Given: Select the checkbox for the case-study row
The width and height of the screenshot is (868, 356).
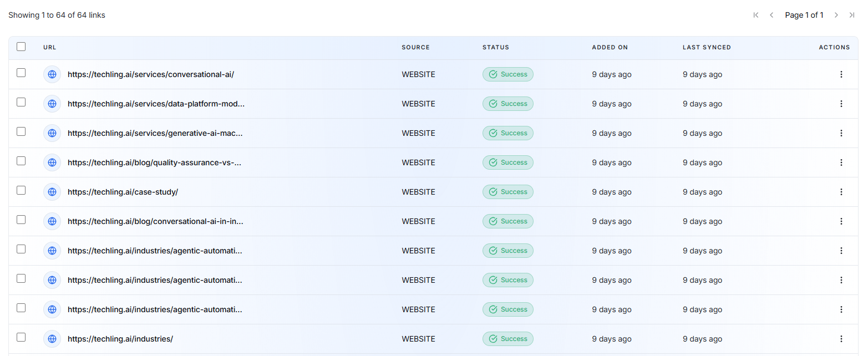Looking at the screenshot, I should click(x=21, y=190).
